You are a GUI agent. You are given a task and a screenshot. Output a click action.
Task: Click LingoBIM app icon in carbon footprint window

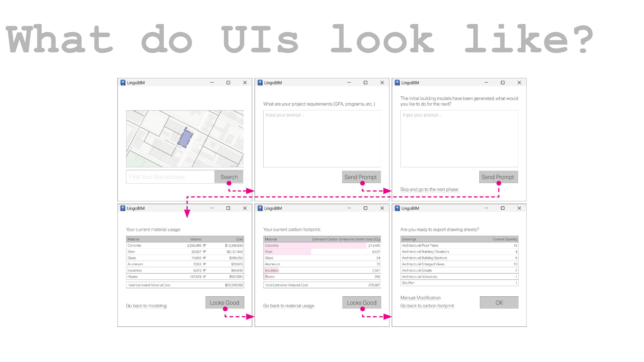(260, 208)
